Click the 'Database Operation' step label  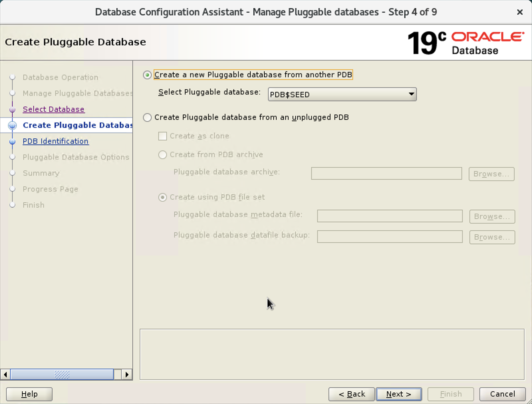[61, 77]
